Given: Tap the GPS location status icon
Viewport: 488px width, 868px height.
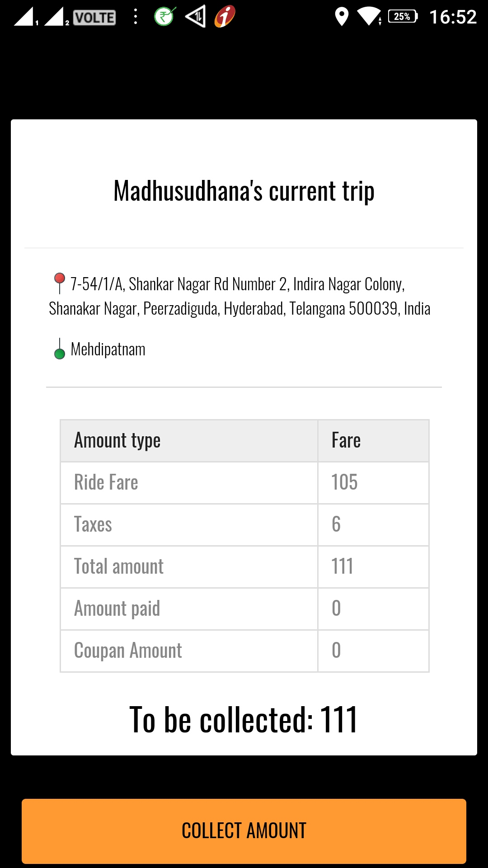Looking at the screenshot, I should 342,17.
